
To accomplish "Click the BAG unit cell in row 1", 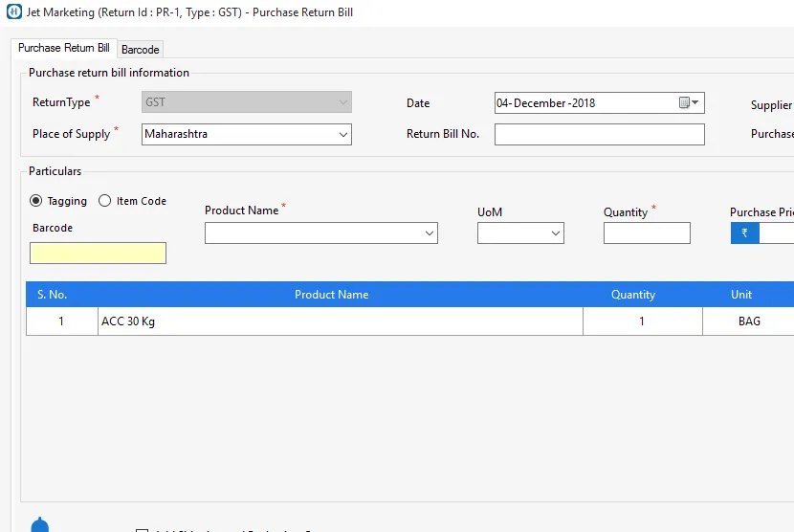I will pyautogui.click(x=749, y=321).
